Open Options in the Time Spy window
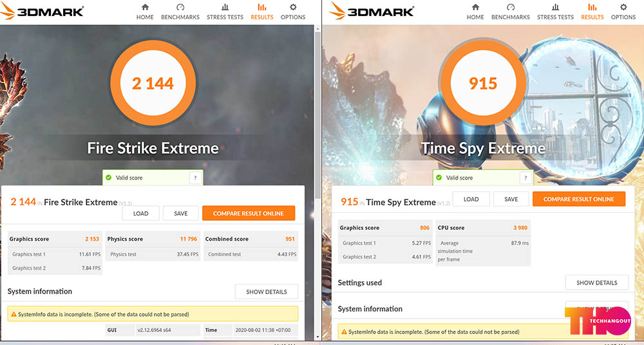Screen dimensions: 644x345 coord(623,12)
